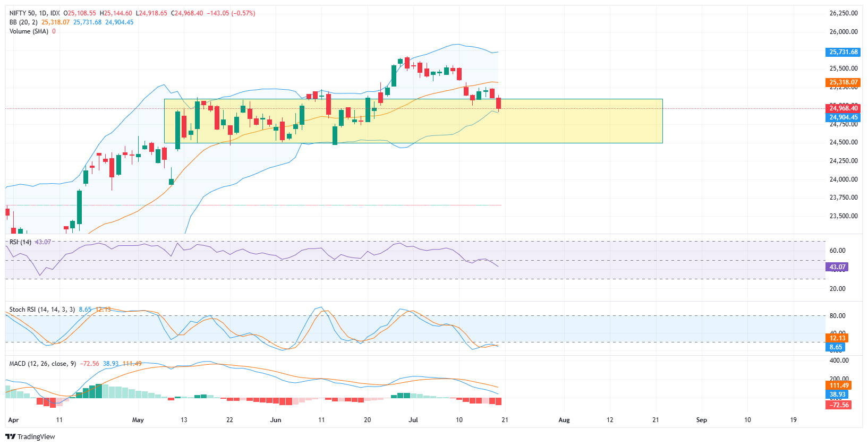
Task: Click the 26,250.00 price axis label
Action: (844, 13)
